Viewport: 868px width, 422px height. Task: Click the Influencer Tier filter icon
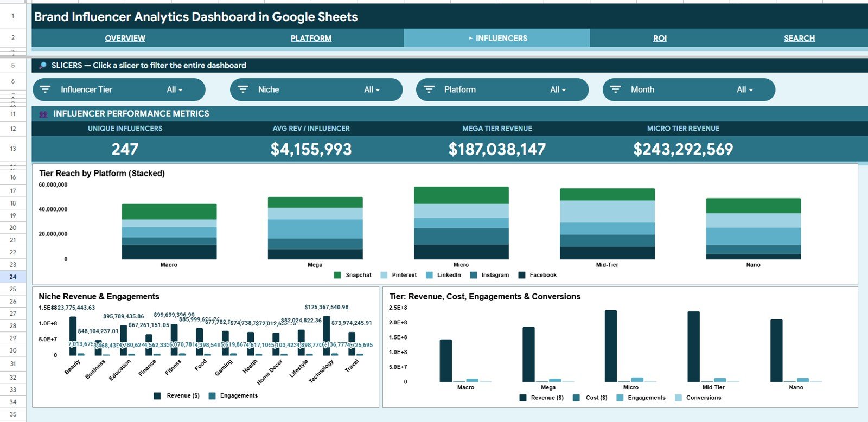click(x=46, y=89)
